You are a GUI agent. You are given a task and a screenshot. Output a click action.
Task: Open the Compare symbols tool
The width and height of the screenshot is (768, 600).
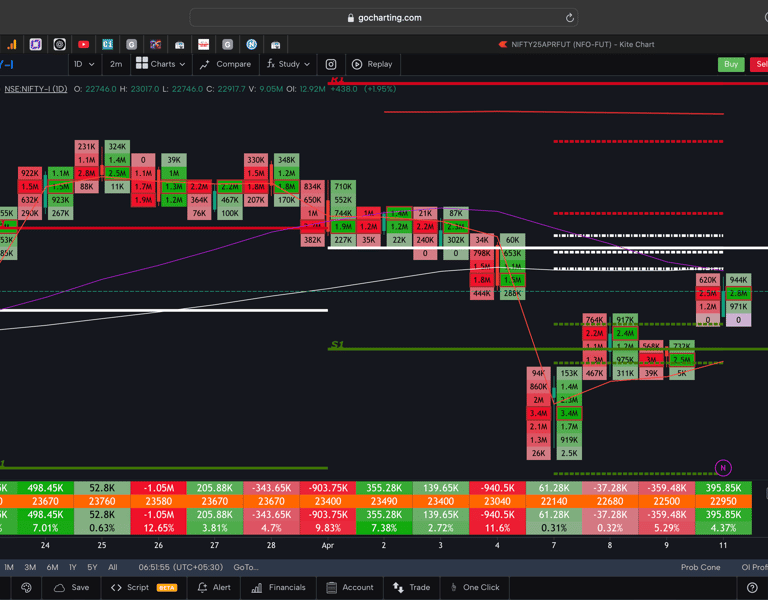(225, 64)
